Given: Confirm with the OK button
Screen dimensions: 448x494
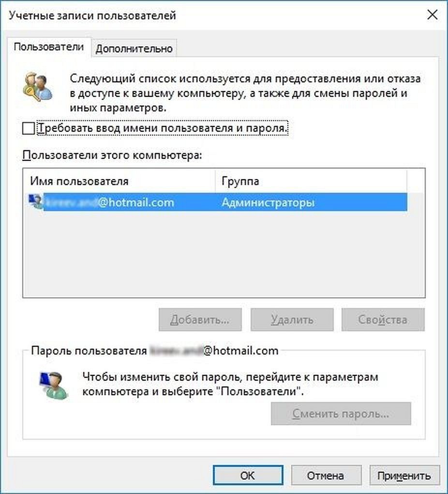Looking at the screenshot, I should click(248, 475).
